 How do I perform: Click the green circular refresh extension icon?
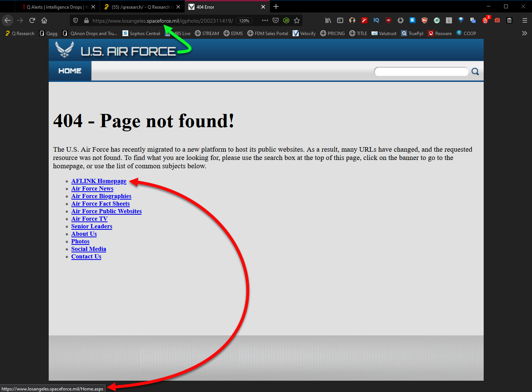437,20
